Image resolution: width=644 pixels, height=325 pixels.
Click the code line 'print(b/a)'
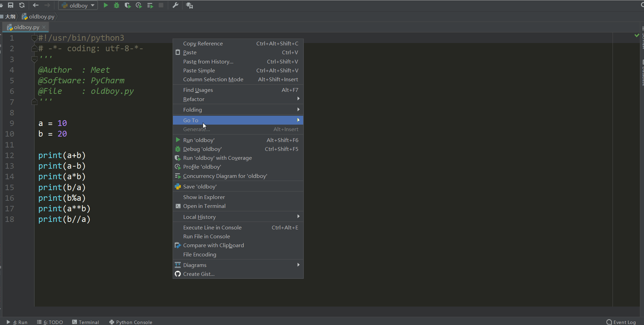pos(62,187)
